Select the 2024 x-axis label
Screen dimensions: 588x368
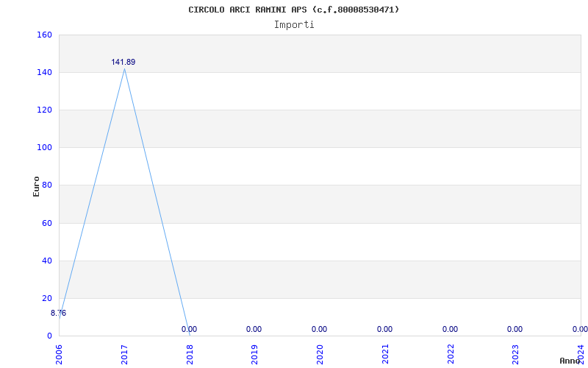click(581, 354)
